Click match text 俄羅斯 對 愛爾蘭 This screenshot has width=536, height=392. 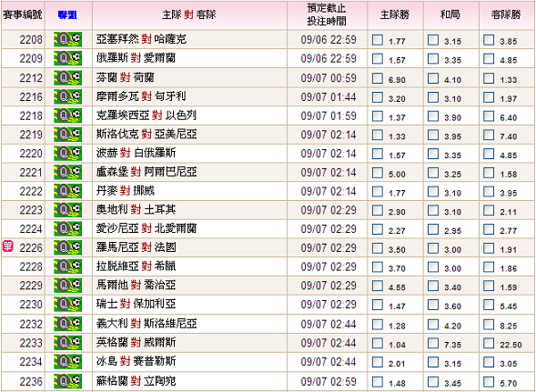(137, 58)
